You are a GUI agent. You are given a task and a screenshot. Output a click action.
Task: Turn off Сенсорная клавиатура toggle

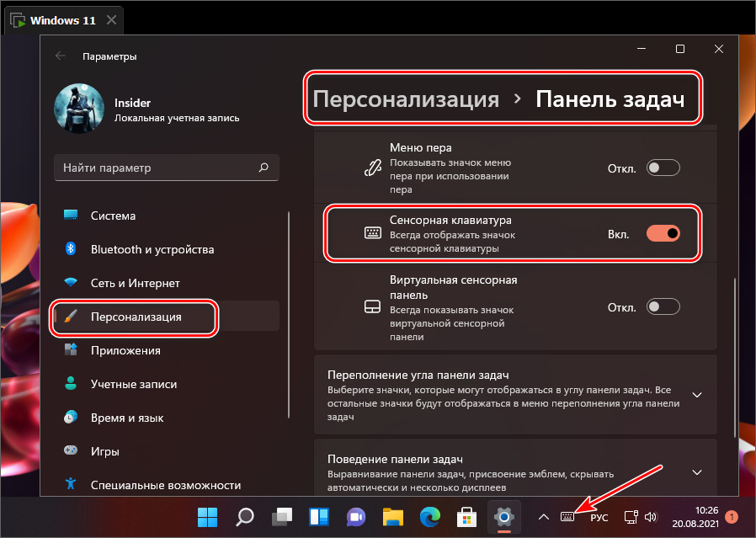click(x=663, y=233)
